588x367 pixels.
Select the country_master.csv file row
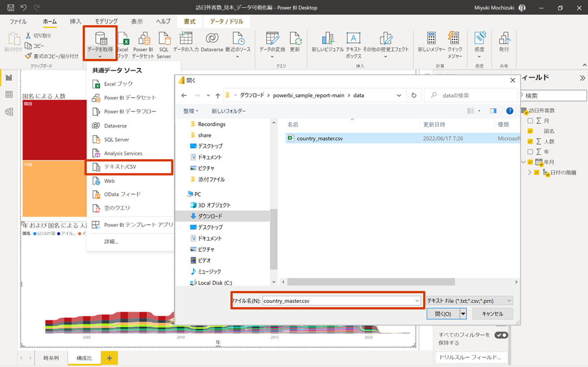(403, 139)
